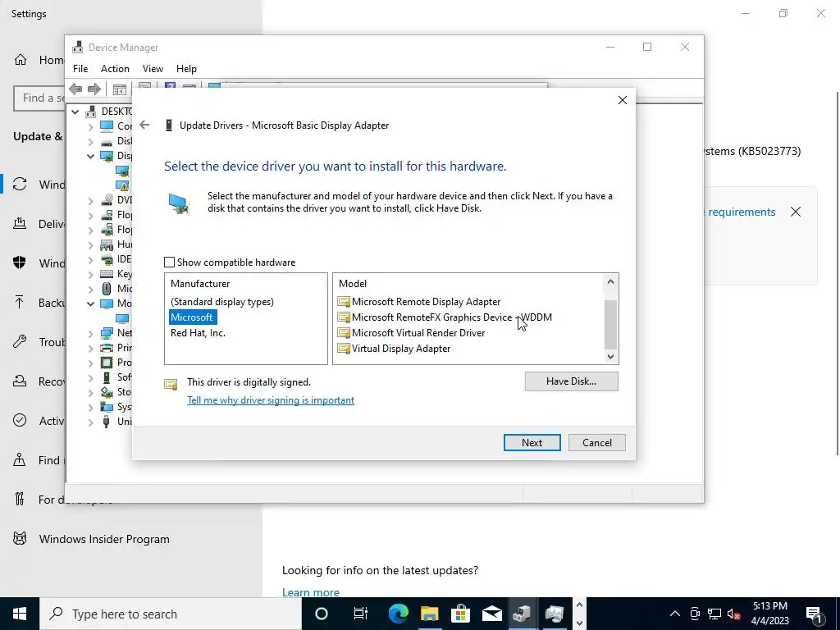Open Troubleshoot wrench icon in Settings
Screen dimensions: 840x630
[20, 342]
